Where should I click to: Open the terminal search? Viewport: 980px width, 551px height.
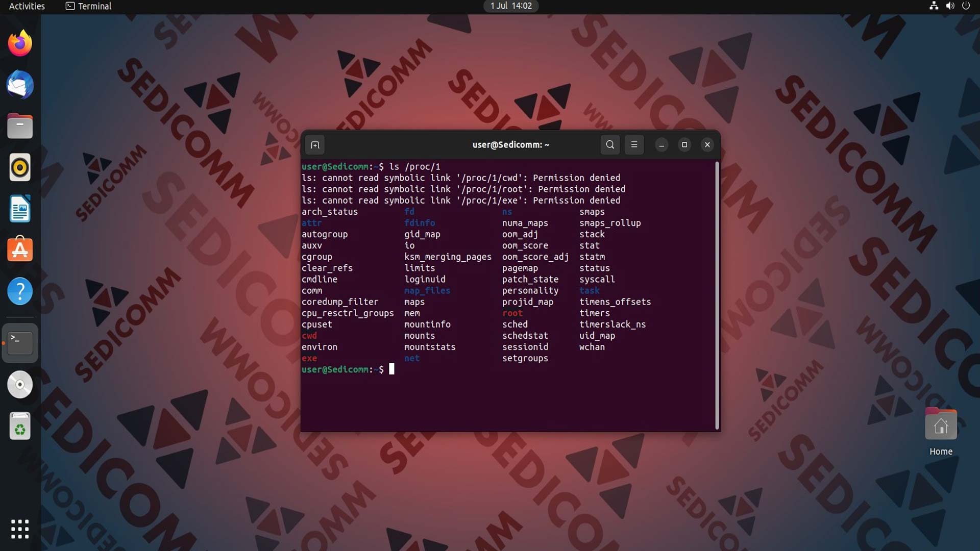coord(610,145)
